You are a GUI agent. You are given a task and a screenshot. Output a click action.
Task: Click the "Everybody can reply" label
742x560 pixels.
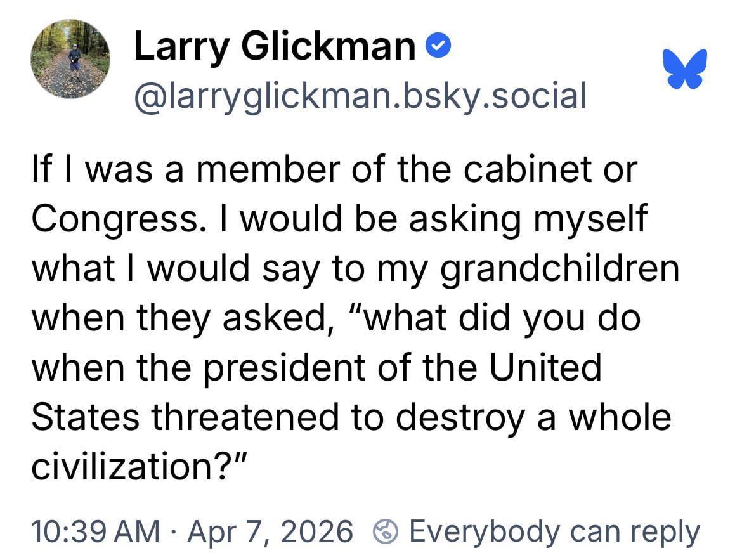click(x=554, y=532)
